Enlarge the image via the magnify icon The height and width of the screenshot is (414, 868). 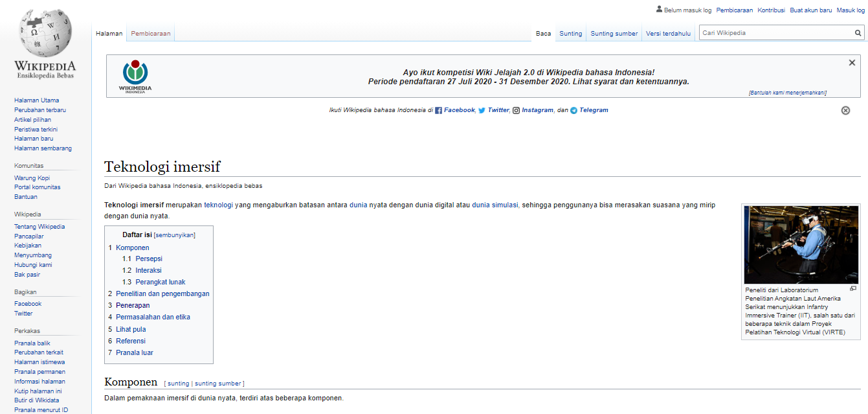pyautogui.click(x=853, y=288)
